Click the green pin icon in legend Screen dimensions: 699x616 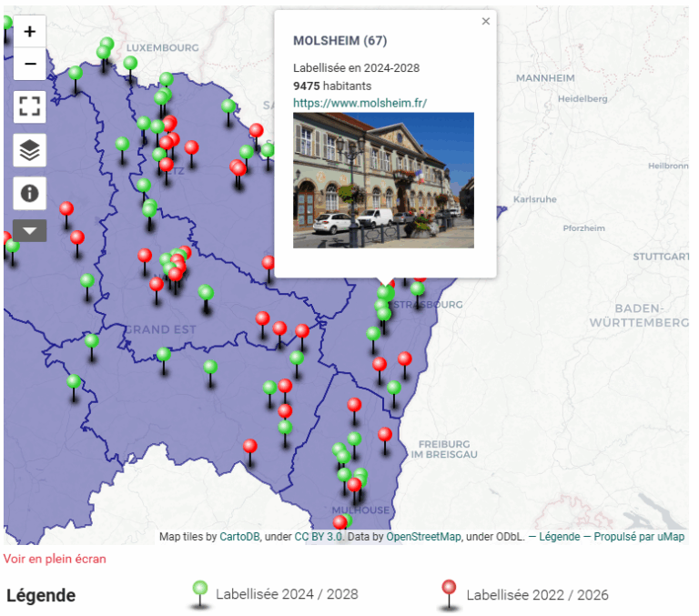pyautogui.click(x=199, y=590)
